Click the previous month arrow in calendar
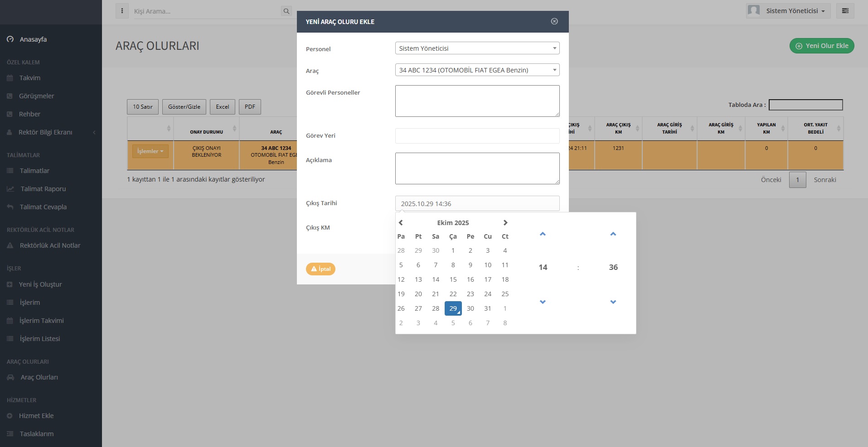The height and width of the screenshot is (447, 868). tap(401, 223)
